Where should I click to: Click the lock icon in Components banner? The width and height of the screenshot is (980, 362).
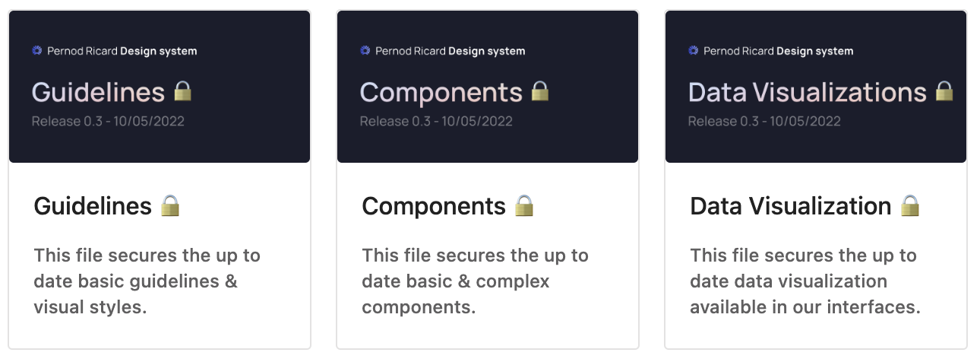(x=539, y=91)
